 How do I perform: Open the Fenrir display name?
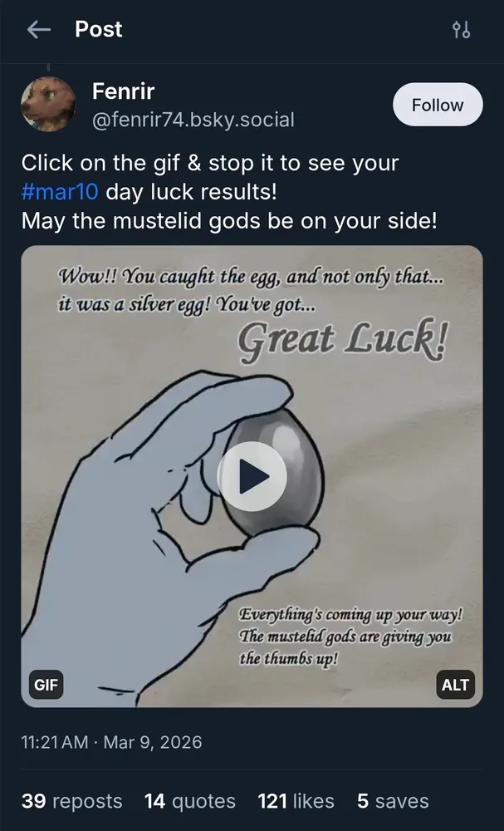pyautogui.click(x=124, y=91)
